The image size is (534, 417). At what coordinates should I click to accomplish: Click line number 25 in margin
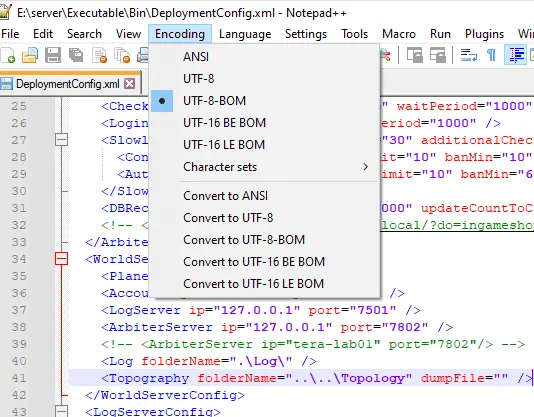19,106
